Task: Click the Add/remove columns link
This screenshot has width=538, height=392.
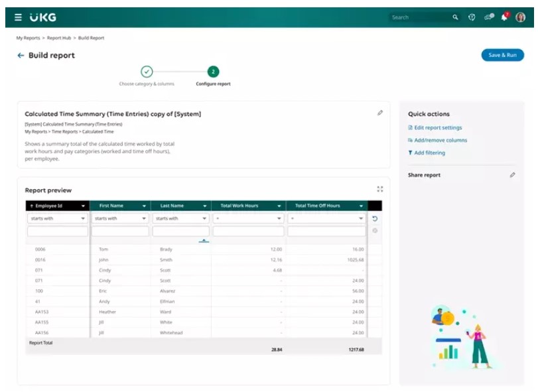Action: 440,140
